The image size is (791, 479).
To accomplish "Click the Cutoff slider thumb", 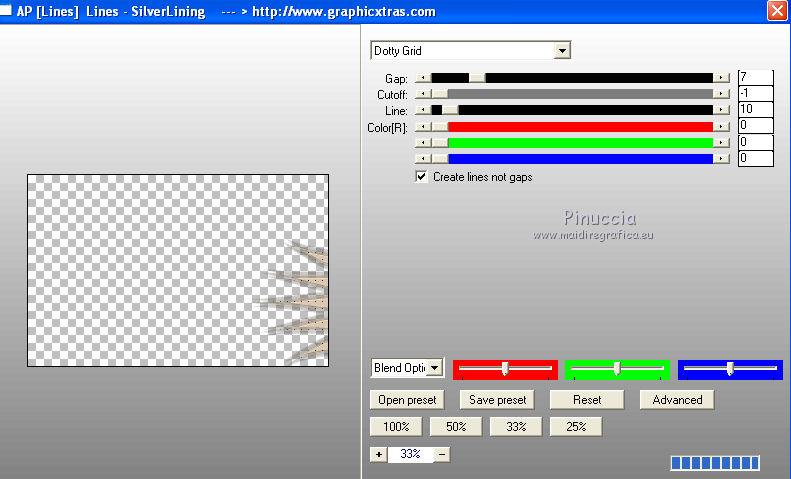I will click(x=440, y=94).
